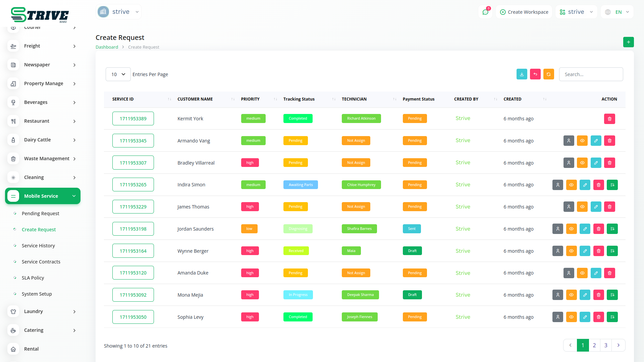Open SLA Policy sidebar item
Screen dimensions: 644x362
tap(33, 278)
